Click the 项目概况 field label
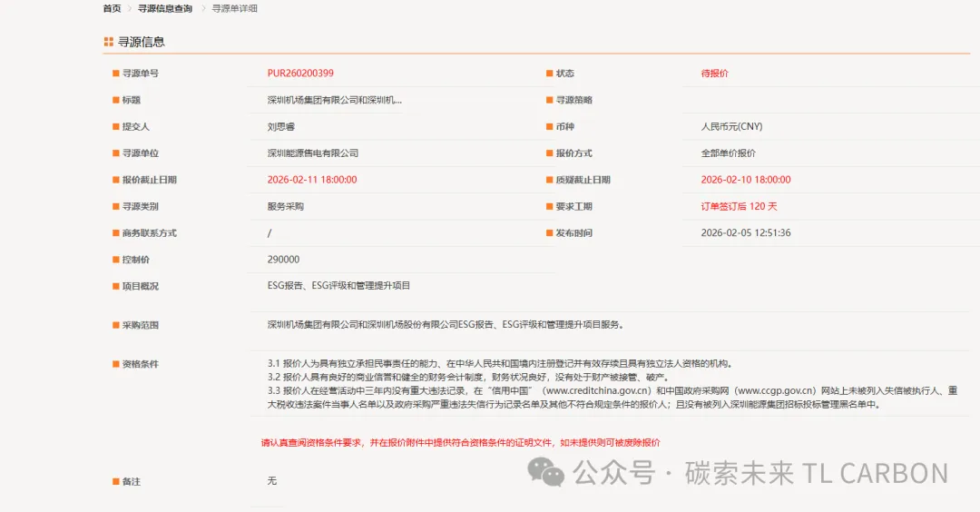Viewport: 980px width, 512px height. (140, 286)
